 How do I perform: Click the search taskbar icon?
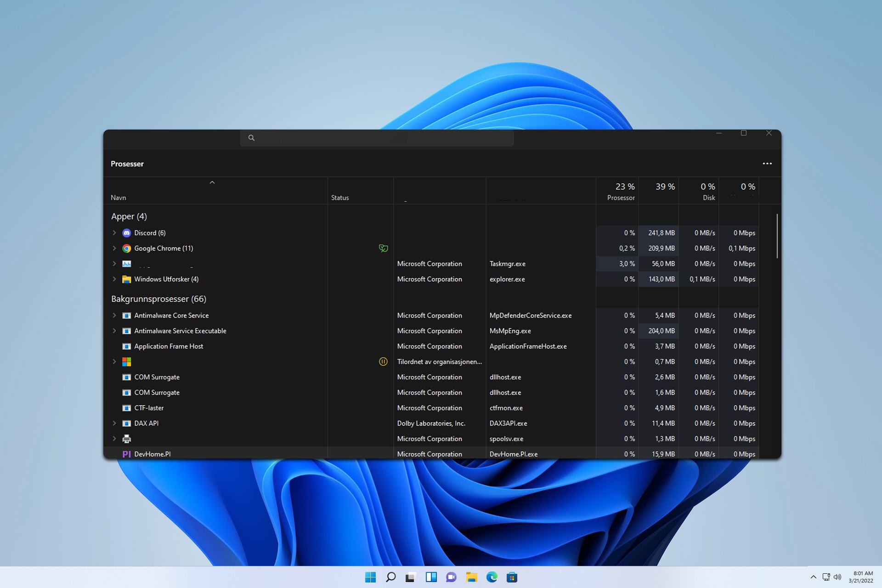[x=390, y=577]
